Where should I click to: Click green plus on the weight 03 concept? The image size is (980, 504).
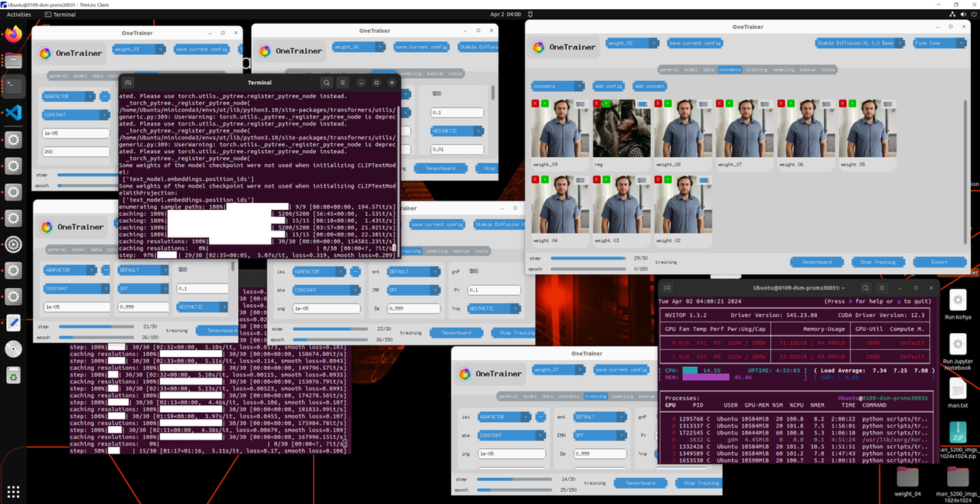pos(606,178)
